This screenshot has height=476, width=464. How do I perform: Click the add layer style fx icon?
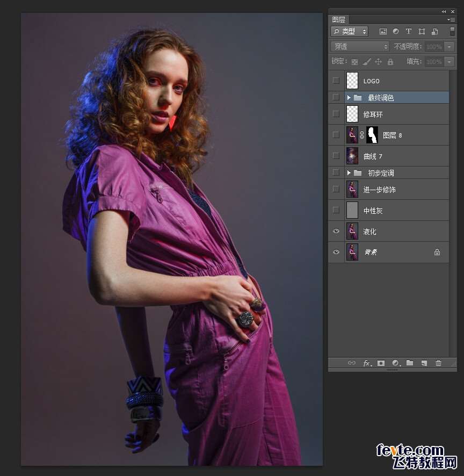tap(367, 363)
